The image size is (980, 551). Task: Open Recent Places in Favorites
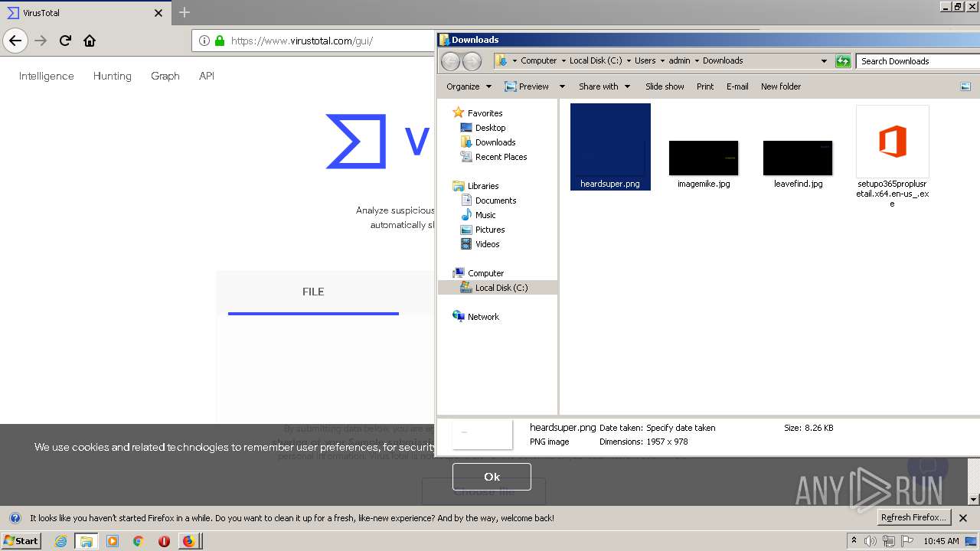click(x=501, y=157)
